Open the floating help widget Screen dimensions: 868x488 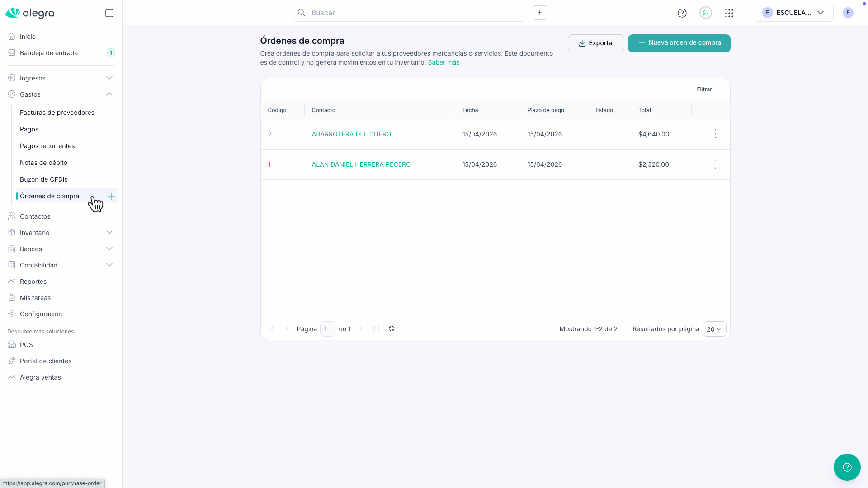point(847,467)
